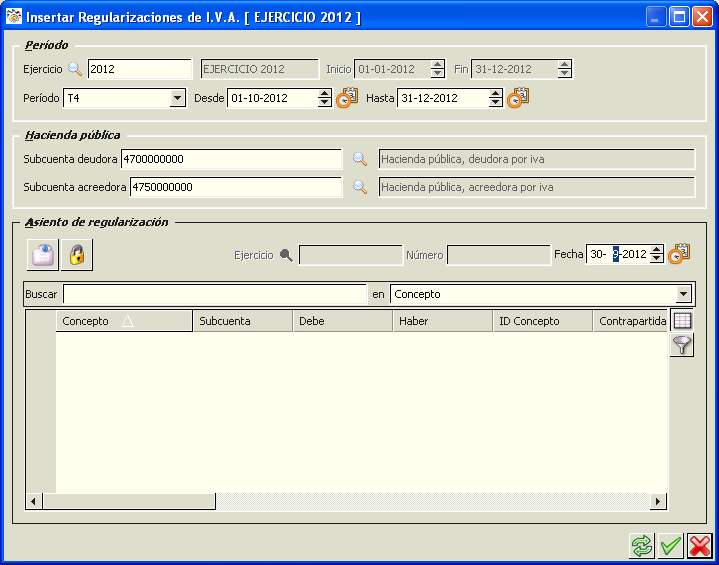The width and height of the screenshot is (719, 565).
Task: Click the Subcuenta column header
Action: tap(243, 321)
